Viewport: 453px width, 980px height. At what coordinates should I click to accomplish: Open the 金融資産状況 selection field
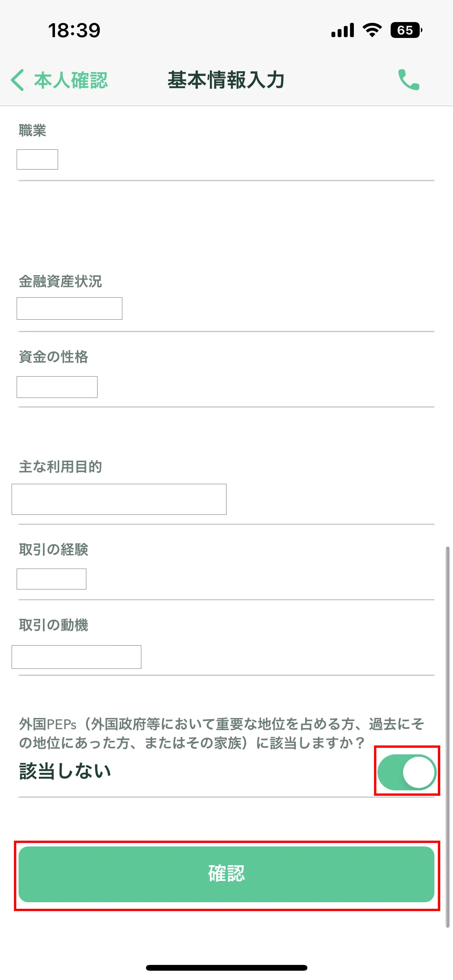pyautogui.click(x=69, y=308)
